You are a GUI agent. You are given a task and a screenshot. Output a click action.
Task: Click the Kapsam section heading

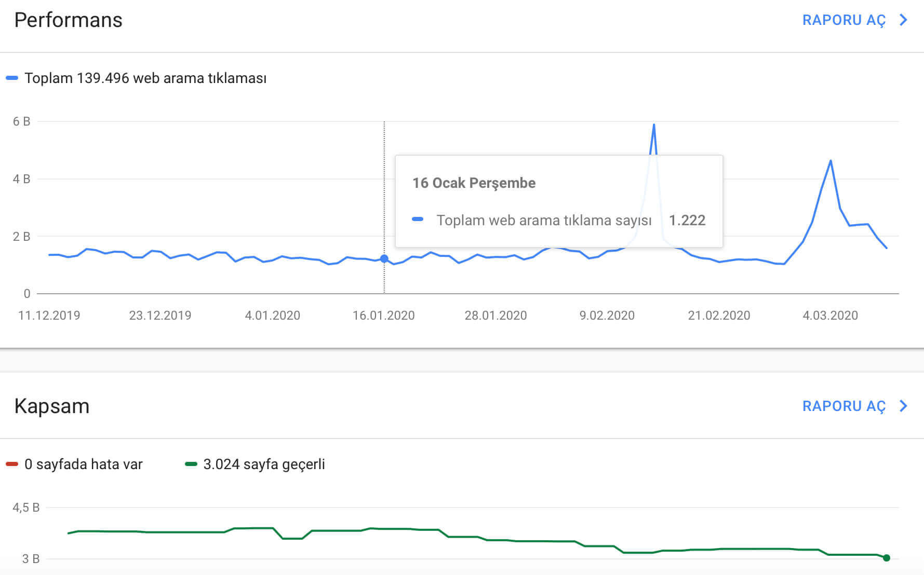pos(52,406)
